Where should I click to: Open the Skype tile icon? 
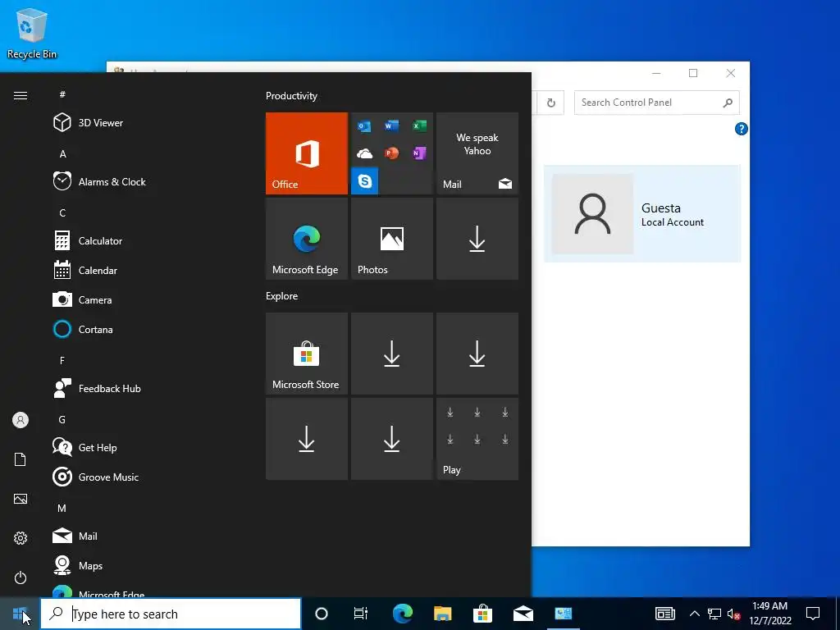pyautogui.click(x=364, y=181)
